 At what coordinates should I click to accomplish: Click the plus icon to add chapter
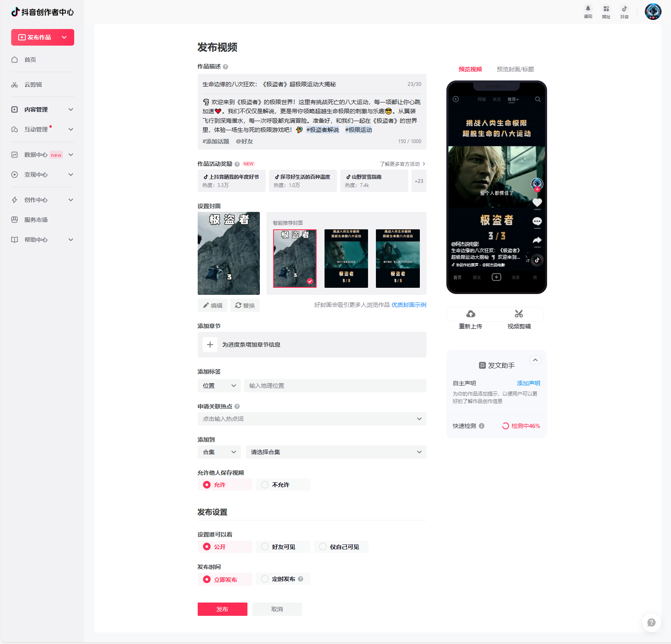tap(210, 345)
